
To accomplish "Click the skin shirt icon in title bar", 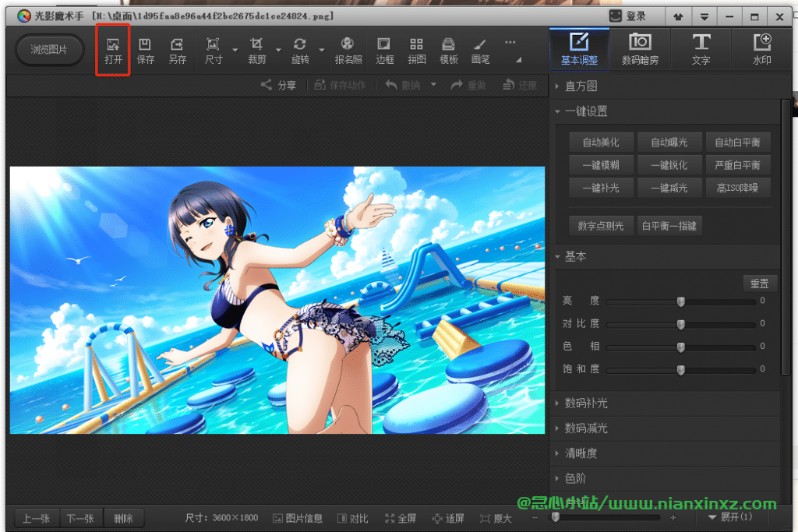I will click(679, 17).
